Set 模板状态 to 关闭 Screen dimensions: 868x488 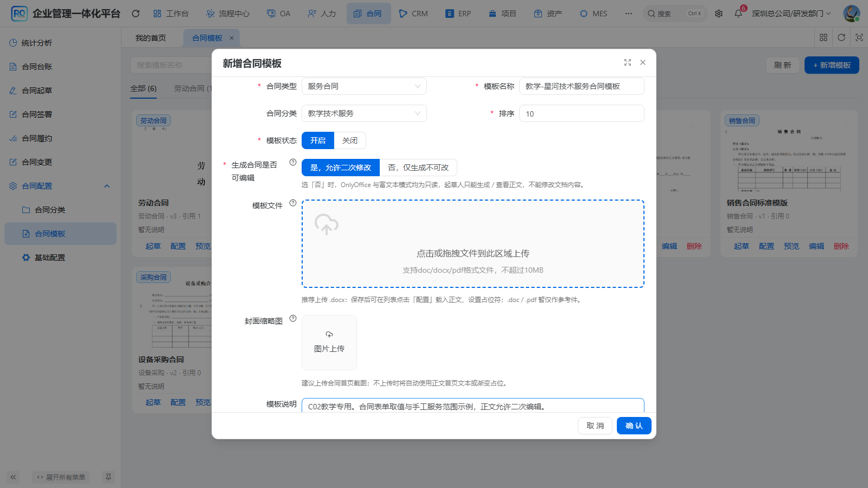(350, 140)
